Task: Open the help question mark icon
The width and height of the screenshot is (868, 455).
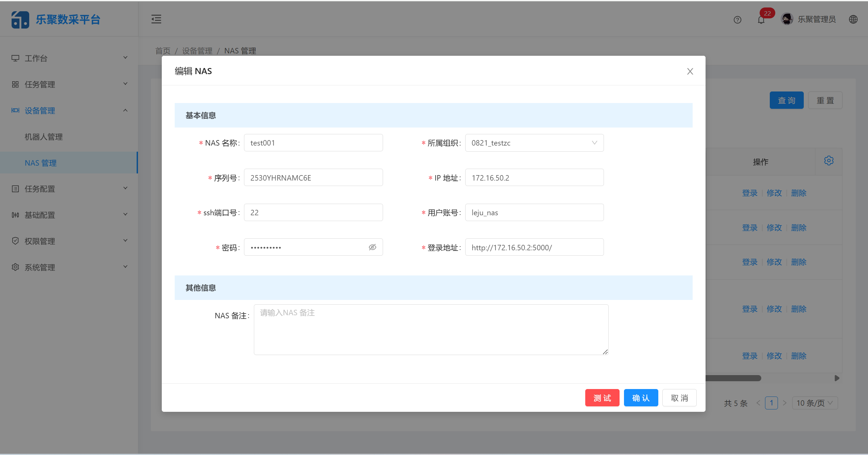Action: click(x=737, y=20)
